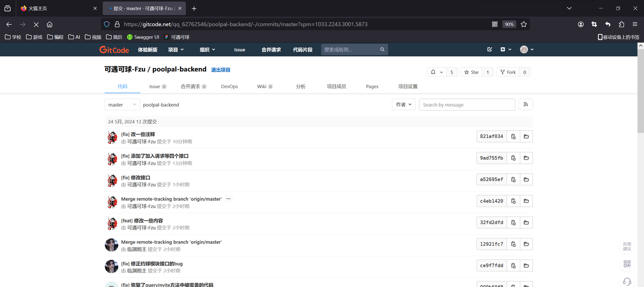Open the Firefox hamburger menu

pyautogui.click(x=635, y=24)
